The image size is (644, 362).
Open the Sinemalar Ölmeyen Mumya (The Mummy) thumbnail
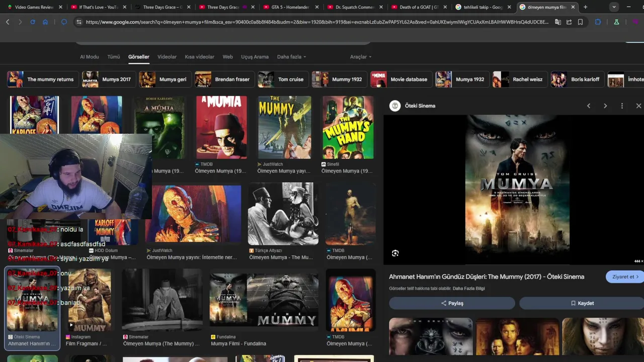(x=162, y=300)
